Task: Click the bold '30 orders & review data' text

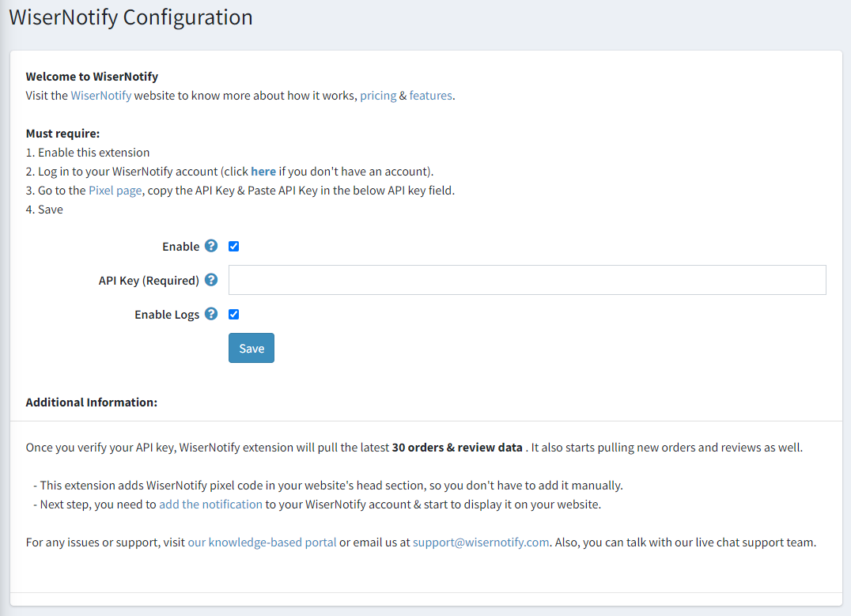Action: (x=457, y=448)
